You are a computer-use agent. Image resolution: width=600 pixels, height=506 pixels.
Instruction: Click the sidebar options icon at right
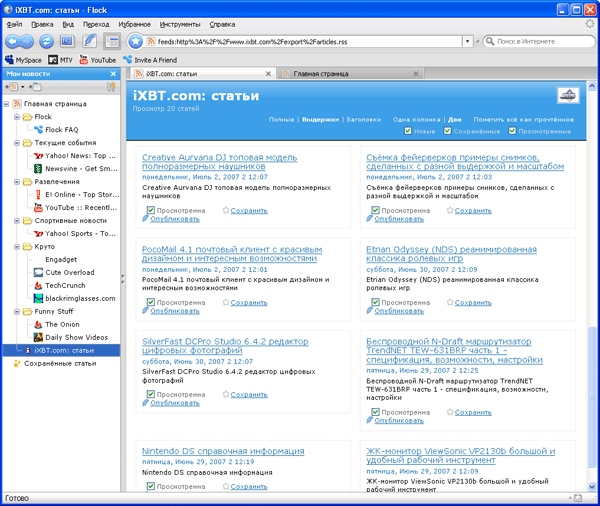coord(111,87)
